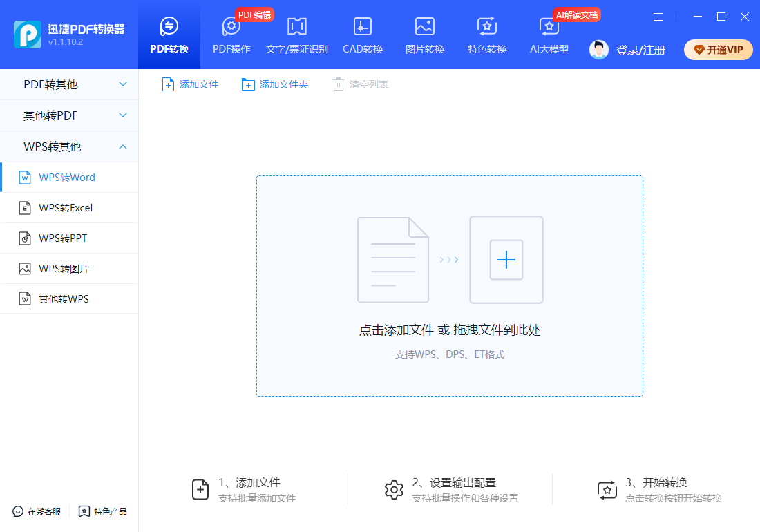Collapse the WPS转其他 section

pyautogui.click(x=69, y=146)
